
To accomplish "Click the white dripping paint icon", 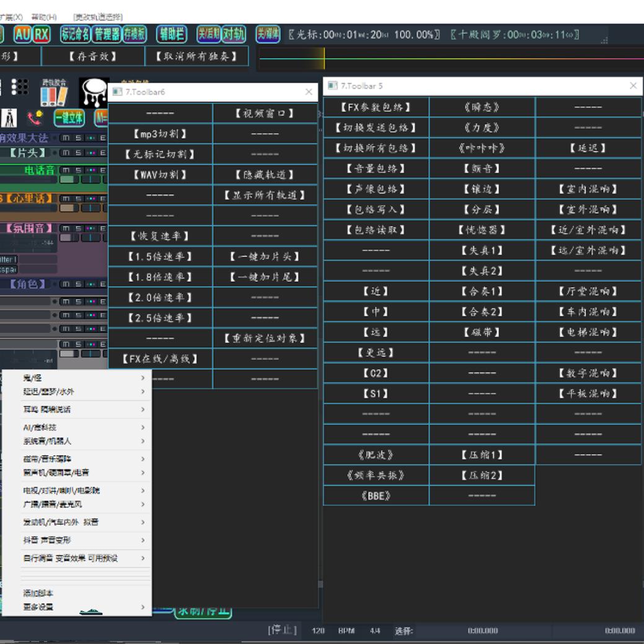I will point(94,92).
